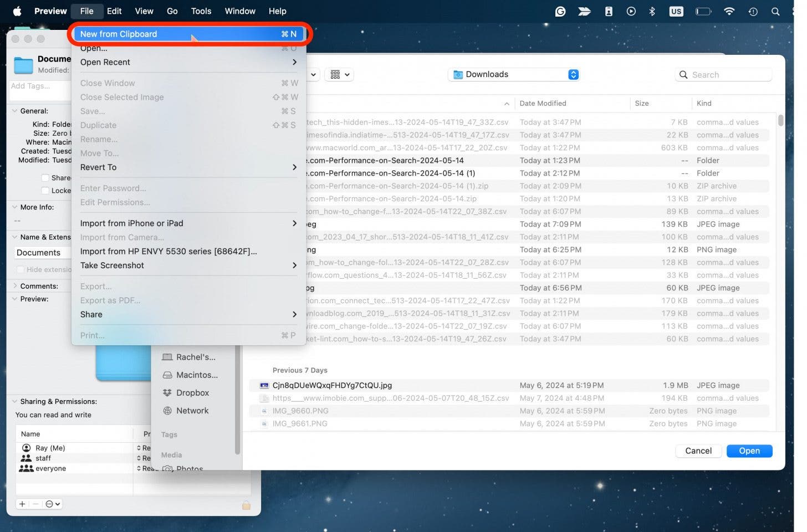Click the Time Machine menu bar icon

pos(753,11)
